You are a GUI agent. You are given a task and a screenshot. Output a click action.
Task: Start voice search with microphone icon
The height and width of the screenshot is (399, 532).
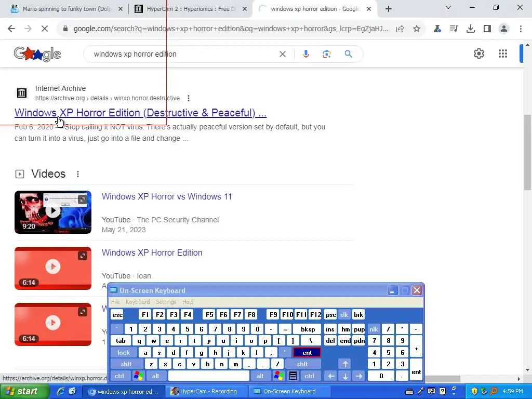pos(305,54)
